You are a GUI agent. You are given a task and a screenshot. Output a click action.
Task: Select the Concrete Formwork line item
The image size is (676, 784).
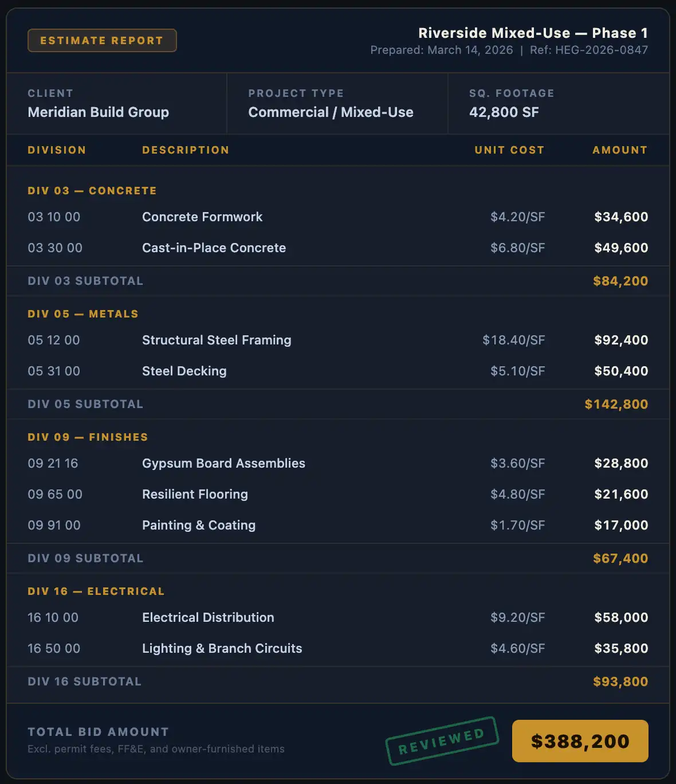pos(202,217)
